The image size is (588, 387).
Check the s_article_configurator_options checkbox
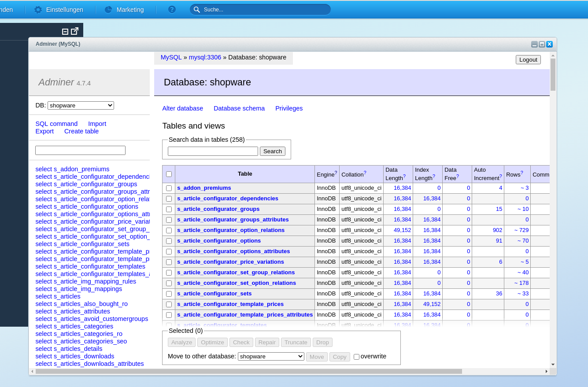point(169,241)
